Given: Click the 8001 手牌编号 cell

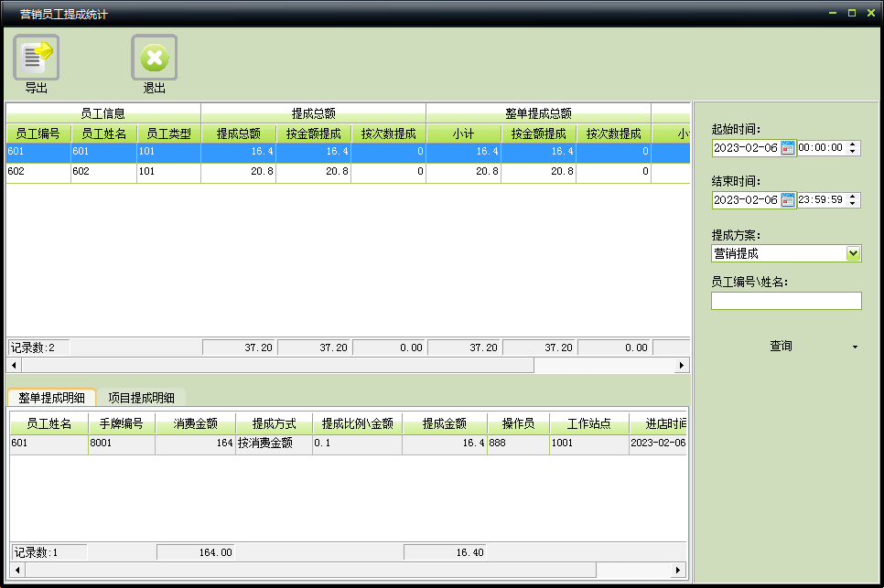Looking at the screenshot, I should pyautogui.click(x=121, y=444).
